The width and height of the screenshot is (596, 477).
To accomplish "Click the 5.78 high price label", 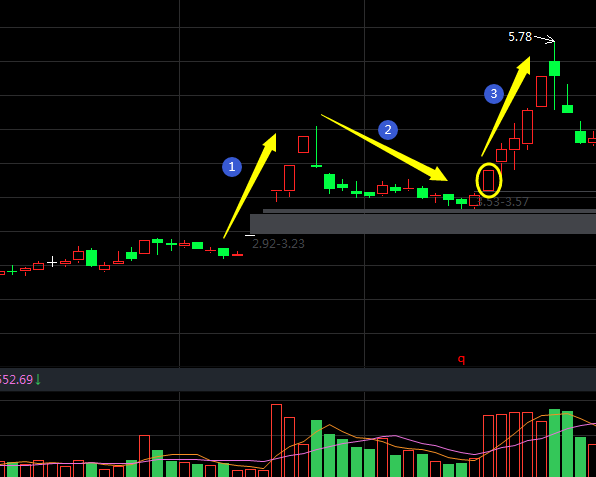I will [520, 37].
